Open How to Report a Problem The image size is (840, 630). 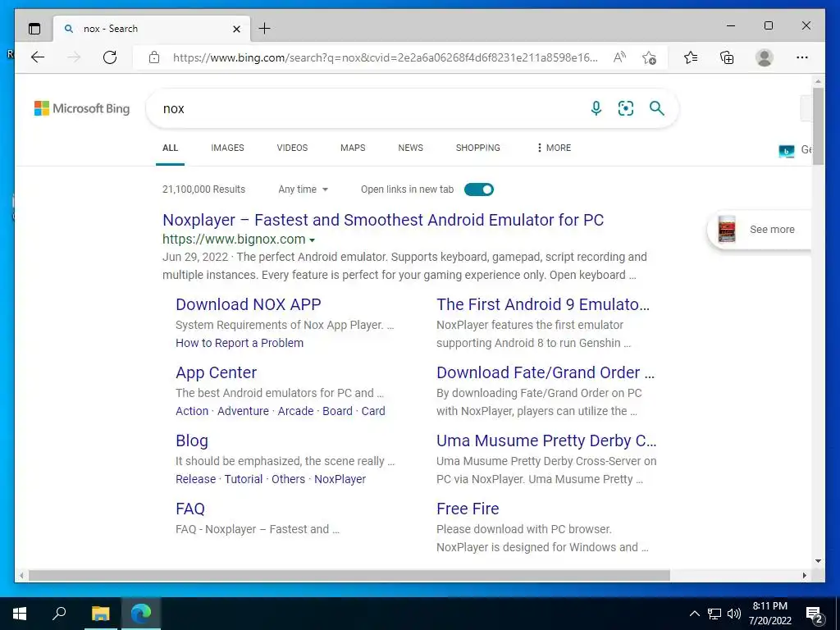[240, 343]
